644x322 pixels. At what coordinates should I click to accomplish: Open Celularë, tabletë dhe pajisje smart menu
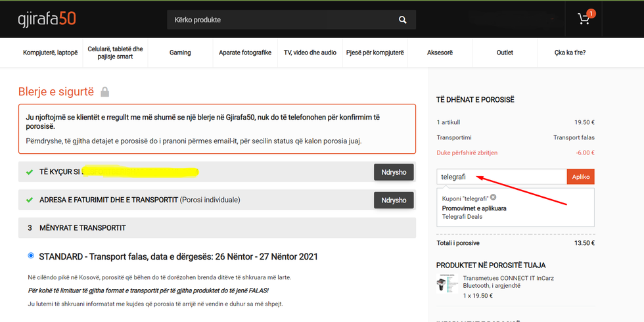[x=115, y=53]
